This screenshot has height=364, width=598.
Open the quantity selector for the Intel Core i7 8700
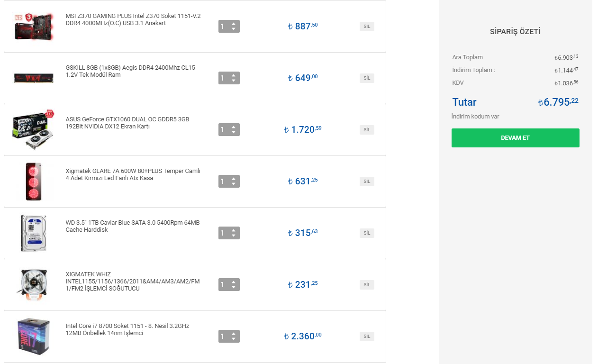(x=229, y=337)
